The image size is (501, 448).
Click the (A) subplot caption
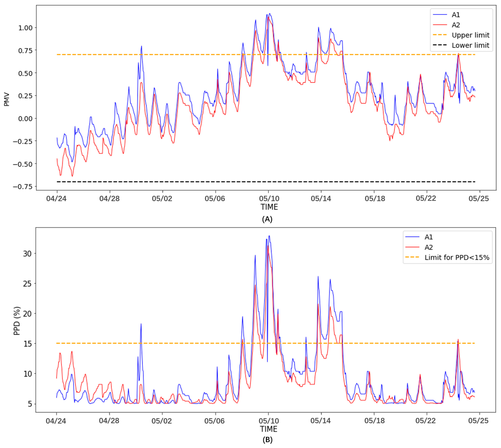(x=267, y=219)
